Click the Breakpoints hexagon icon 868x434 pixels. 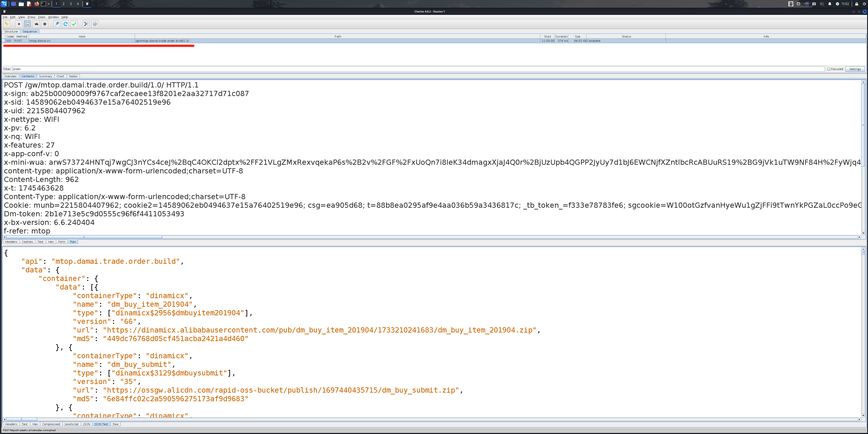pyautogui.click(x=45, y=24)
